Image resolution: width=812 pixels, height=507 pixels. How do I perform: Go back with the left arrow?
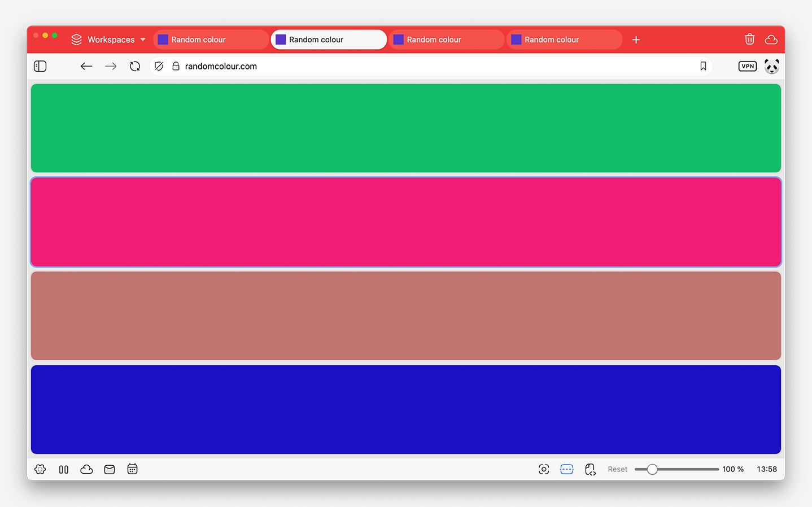pos(86,66)
